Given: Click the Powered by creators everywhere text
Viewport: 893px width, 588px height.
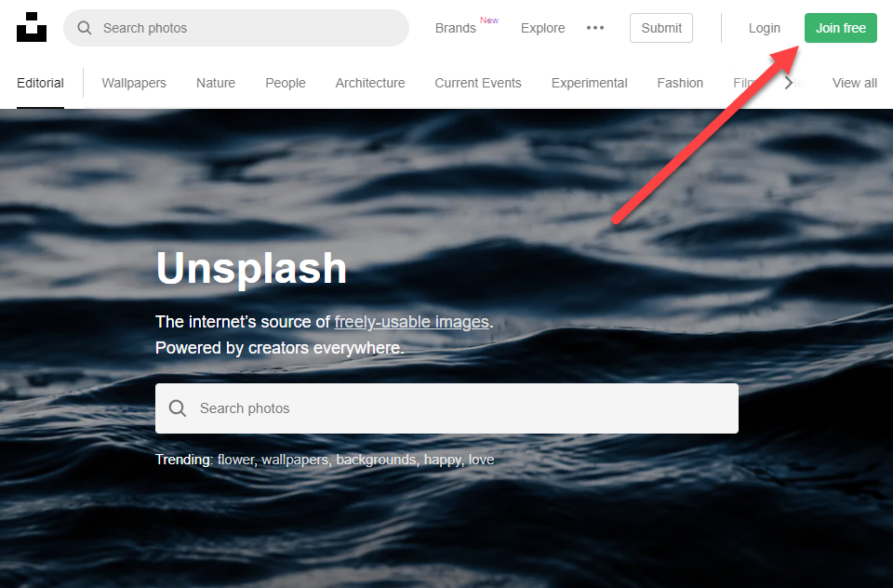Looking at the screenshot, I should point(280,348).
